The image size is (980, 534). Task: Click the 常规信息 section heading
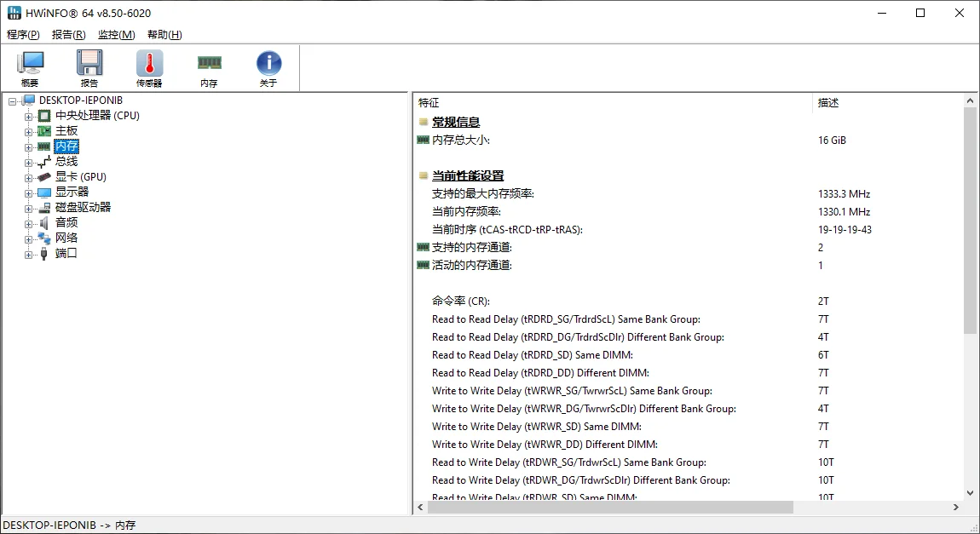[456, 122]
